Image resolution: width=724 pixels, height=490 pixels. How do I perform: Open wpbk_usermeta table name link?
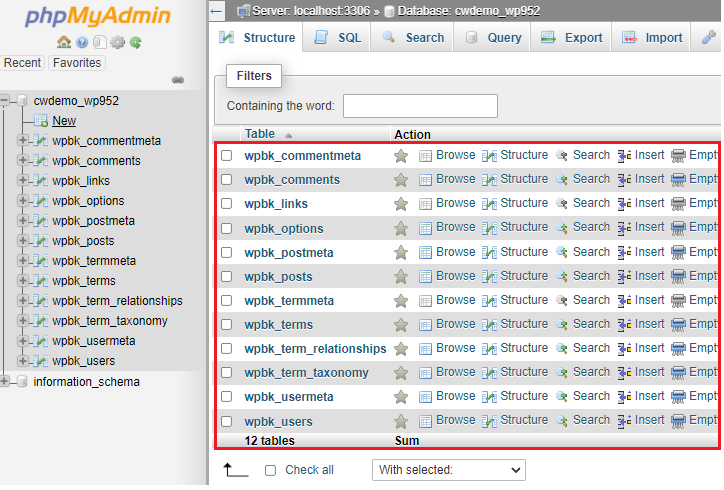pyautogui.click(x=289, y=397)
